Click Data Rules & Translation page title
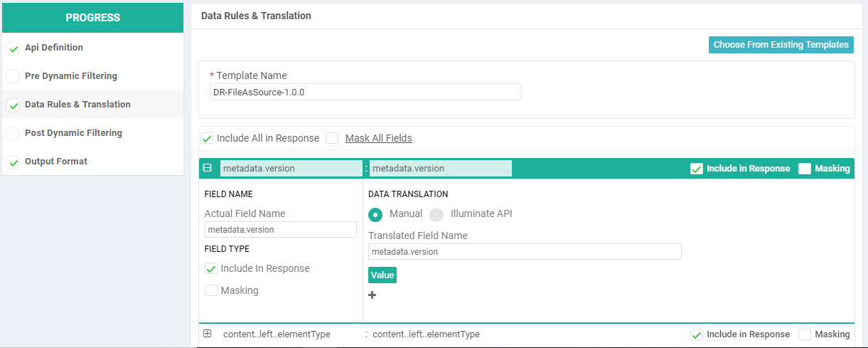Image resolution: width=868 pixels, height=348 pixels. click(256, 16)
